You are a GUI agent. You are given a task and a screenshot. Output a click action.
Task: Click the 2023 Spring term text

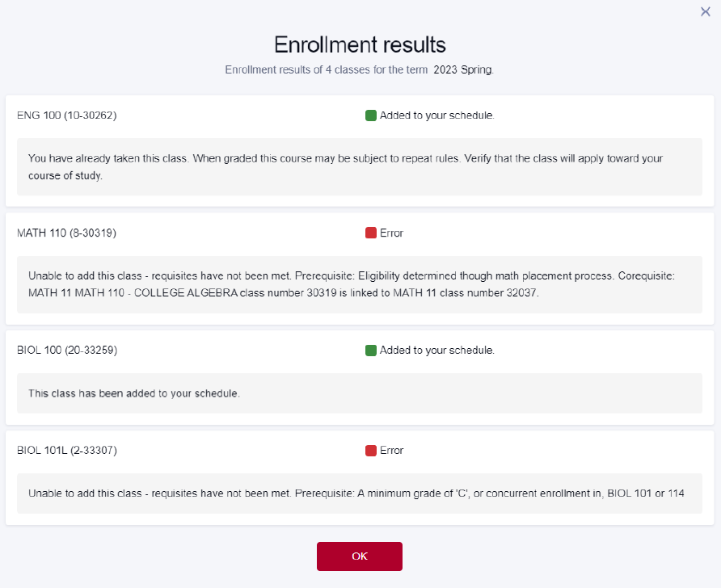[463, 69]
